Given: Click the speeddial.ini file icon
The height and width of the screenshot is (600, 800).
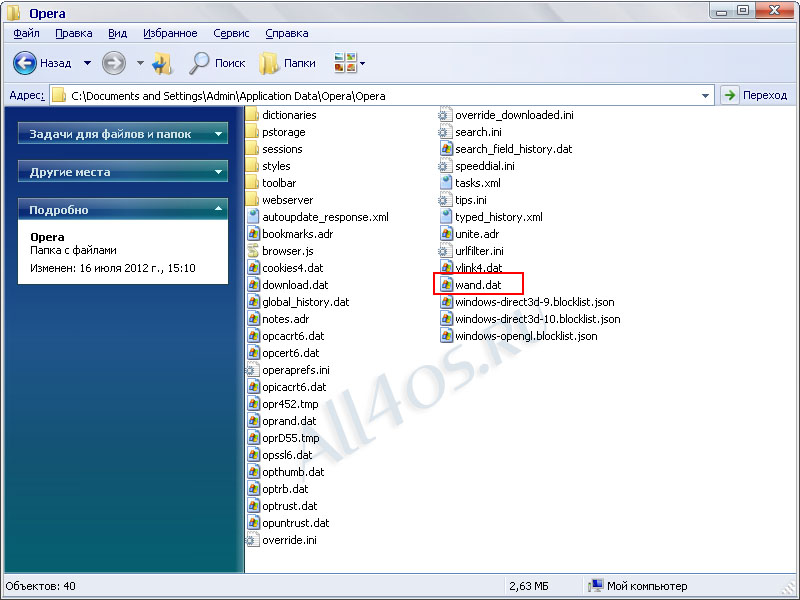Looking at the screenshot, I should click(445, 166).
